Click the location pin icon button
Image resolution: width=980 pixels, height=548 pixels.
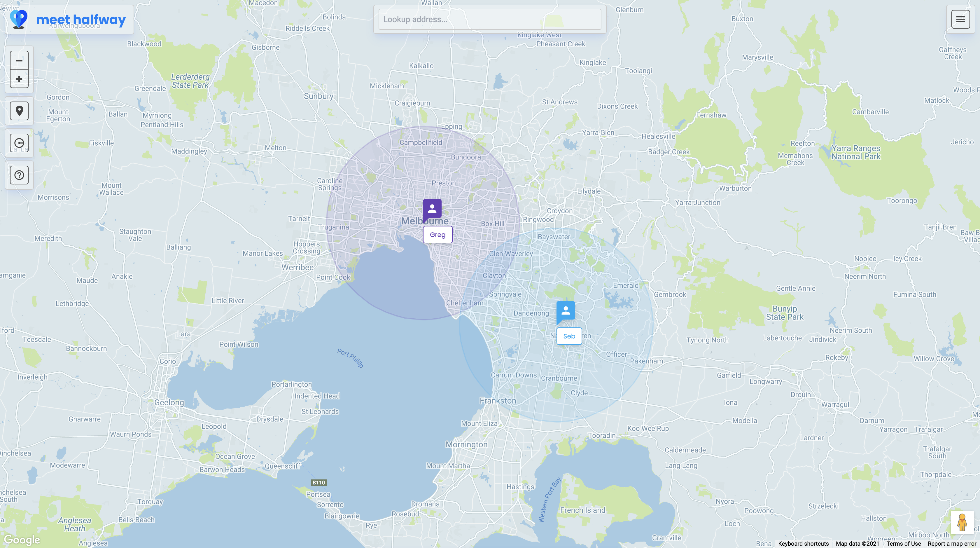(19, 111)
